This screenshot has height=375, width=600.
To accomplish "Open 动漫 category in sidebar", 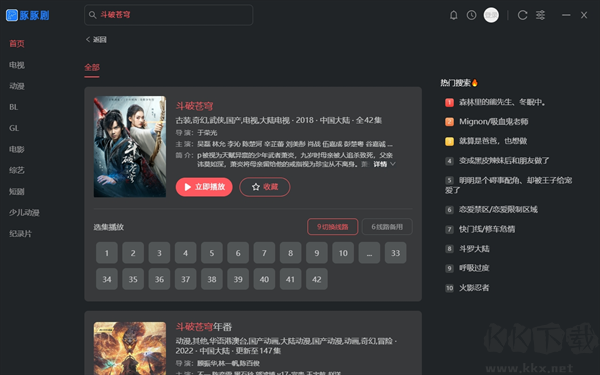I will point(17,86).
